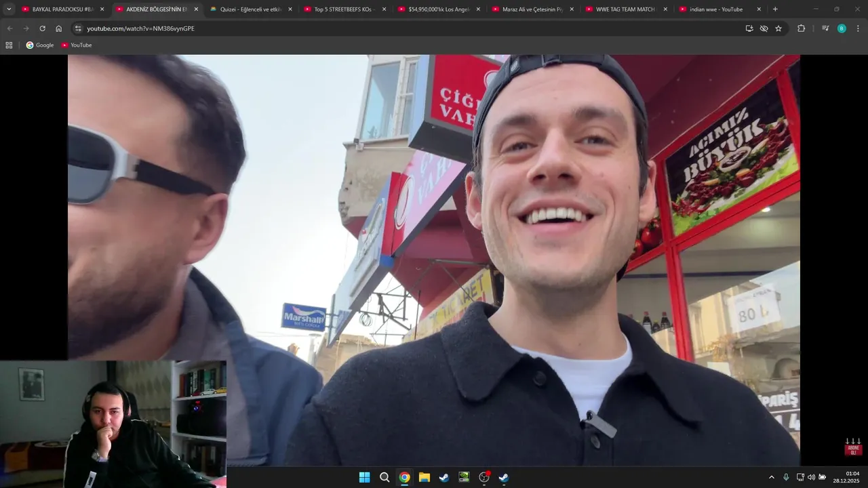Bookmark this page with the star icon
Image resolution: width=868 pixels, height=488 pixels.
[778, 28]
